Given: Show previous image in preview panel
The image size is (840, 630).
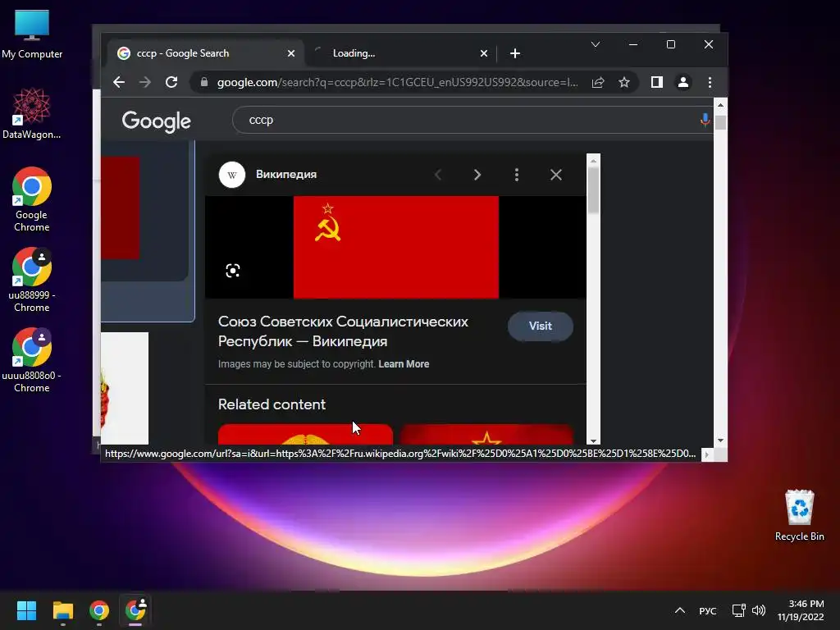Looking at the screenshot, I should [438, 175].
